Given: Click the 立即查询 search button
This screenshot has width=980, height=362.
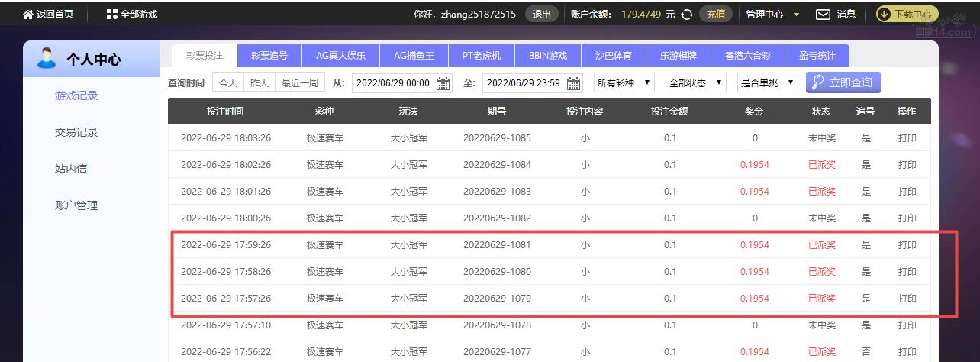Looking at the screenshot, I should click(x=843, y=82).
